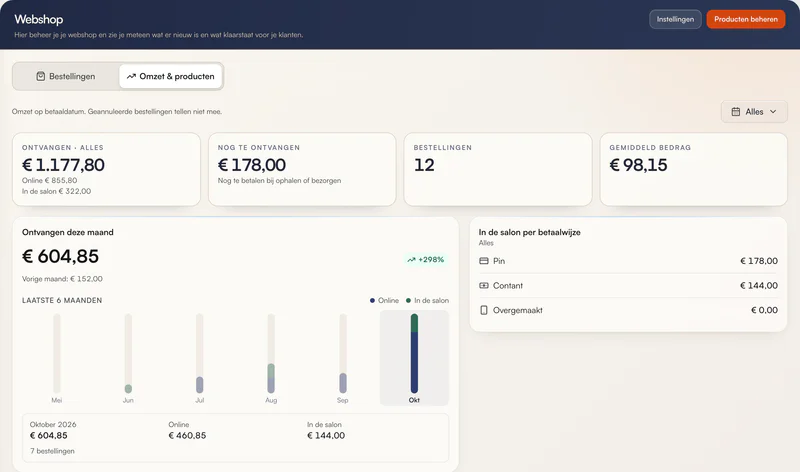Click the 'Laatste 6 maanden' label
The width and height of the screenshot is (800, 472).
pyautogui.click(x=62, y=301)
